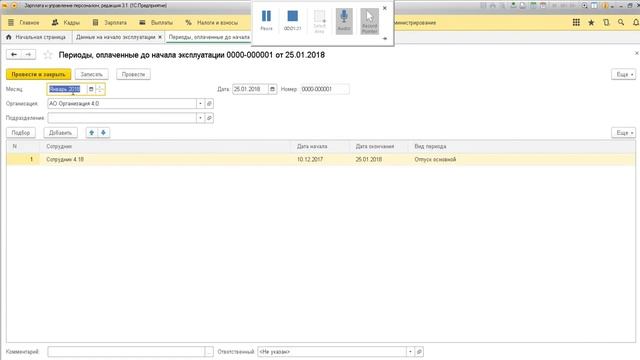Open the Еще menu beside Провести
Screen dimensions: 640x360
624,74
